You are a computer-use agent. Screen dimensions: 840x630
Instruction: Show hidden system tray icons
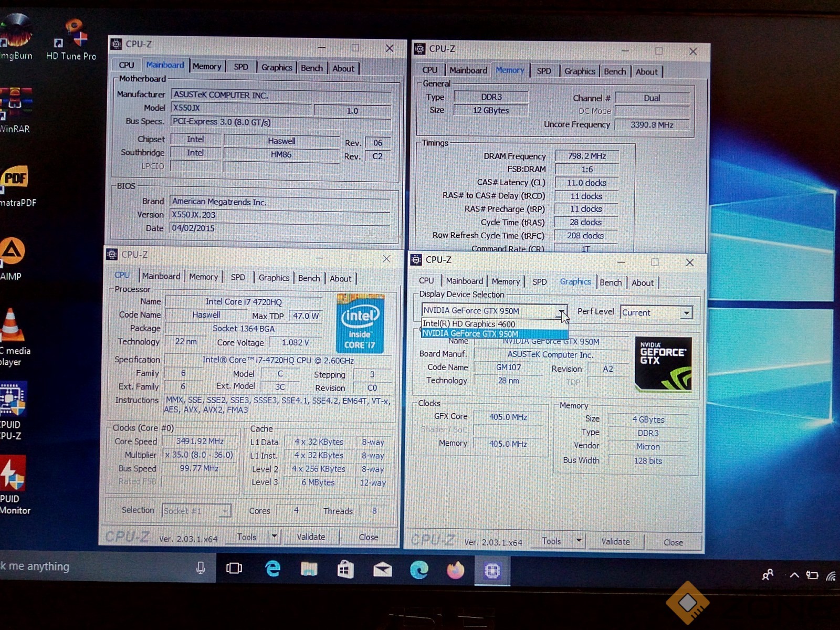794,575
